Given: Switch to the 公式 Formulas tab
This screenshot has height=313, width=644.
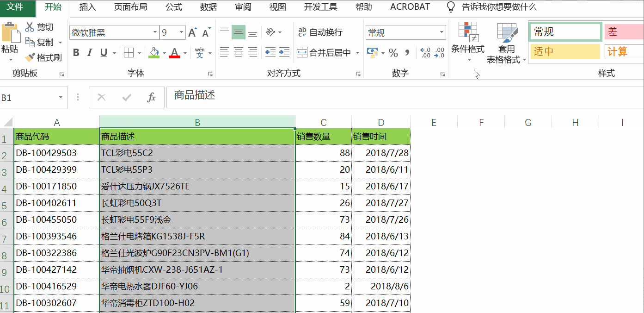Looking at the screenshot, I should coord(174,7).
